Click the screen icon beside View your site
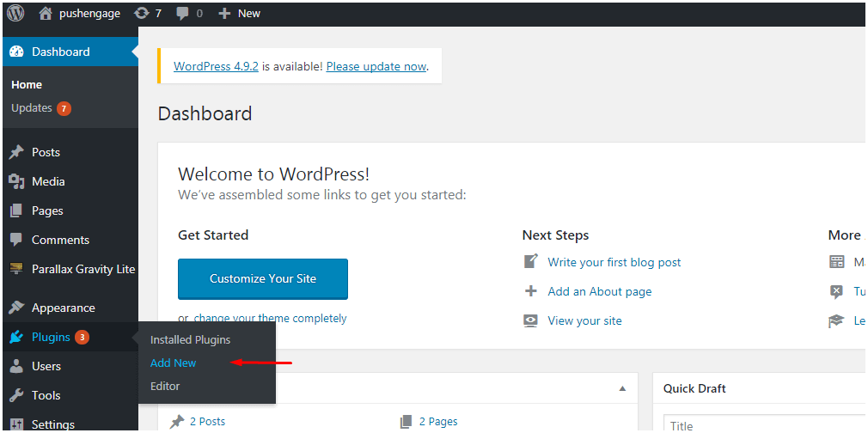This screenshot has height=433, width=868. point(531,320)
